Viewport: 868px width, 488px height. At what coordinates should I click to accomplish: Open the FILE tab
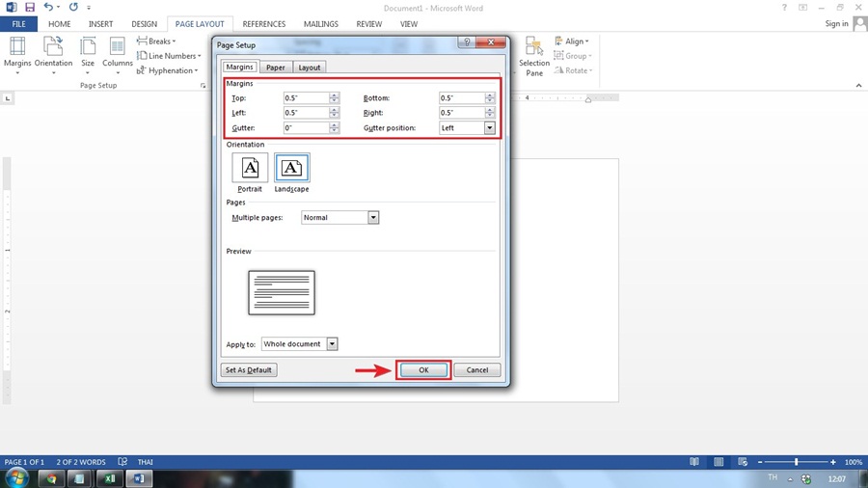19,24
